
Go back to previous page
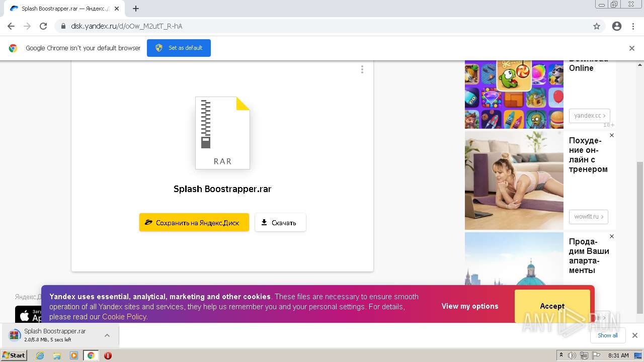[11, 26]
